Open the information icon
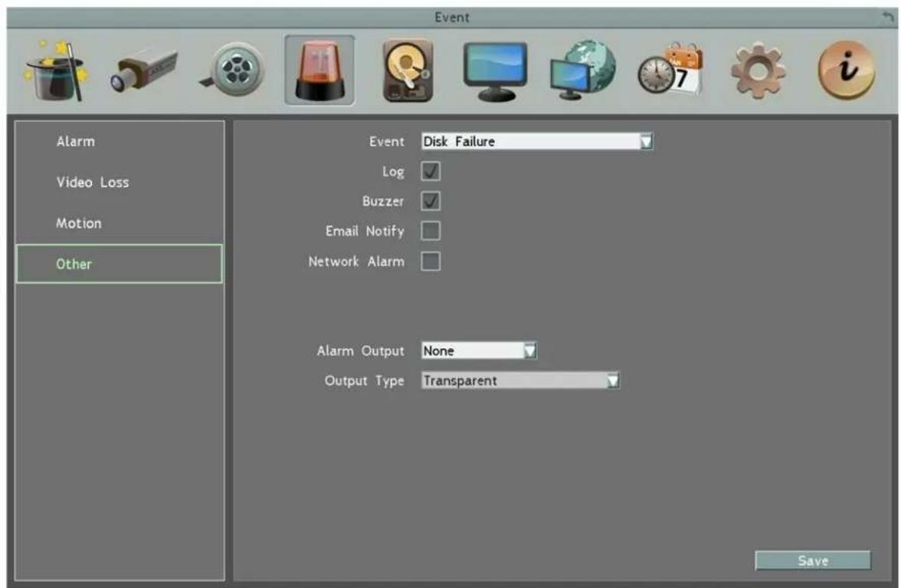Screen dimensions: 901x588 pos(847,70)
